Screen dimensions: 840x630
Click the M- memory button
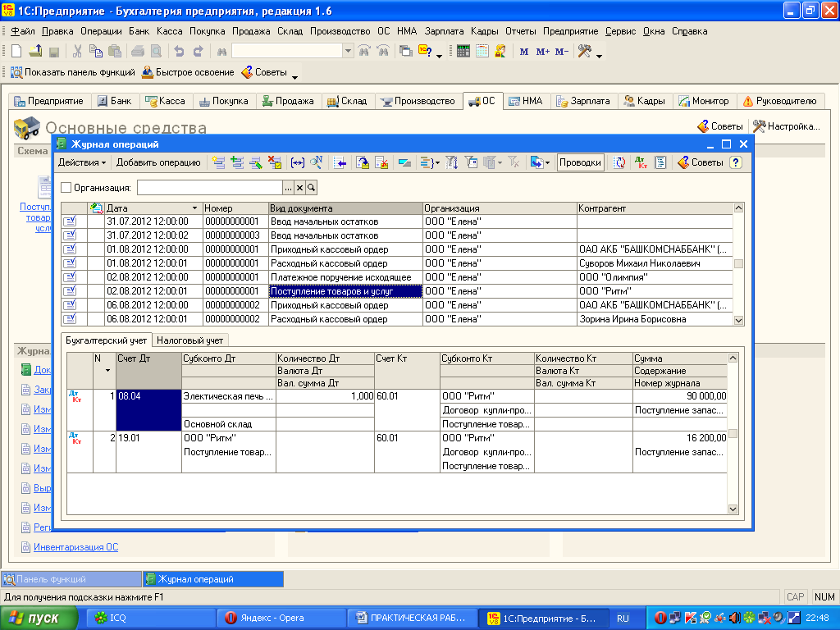(561, 52)
